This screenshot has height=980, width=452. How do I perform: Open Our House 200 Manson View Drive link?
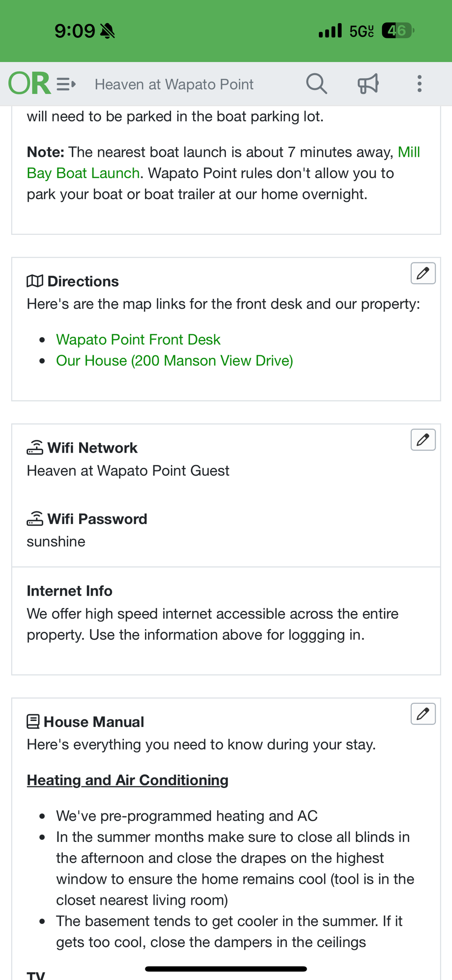pyautogui.click(x=174, y=361)
